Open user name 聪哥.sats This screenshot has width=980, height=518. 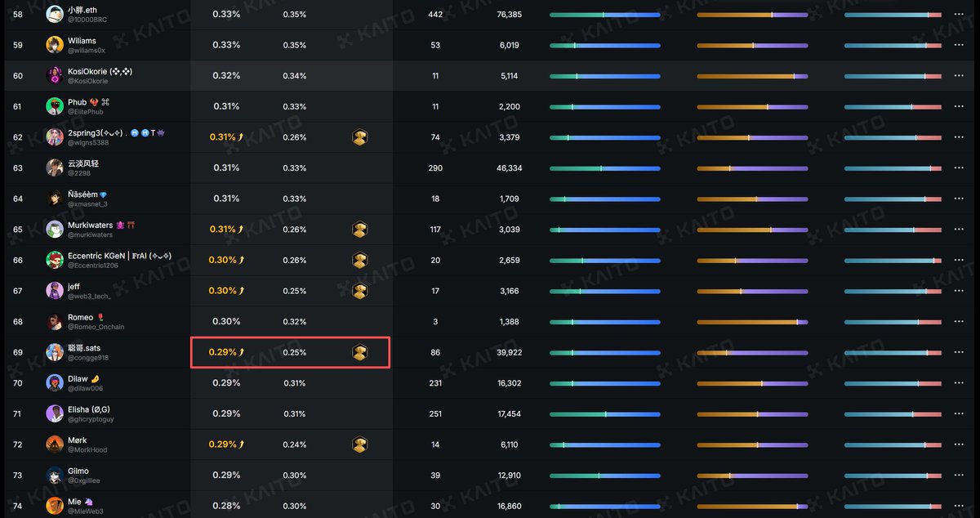coord(84,348)
